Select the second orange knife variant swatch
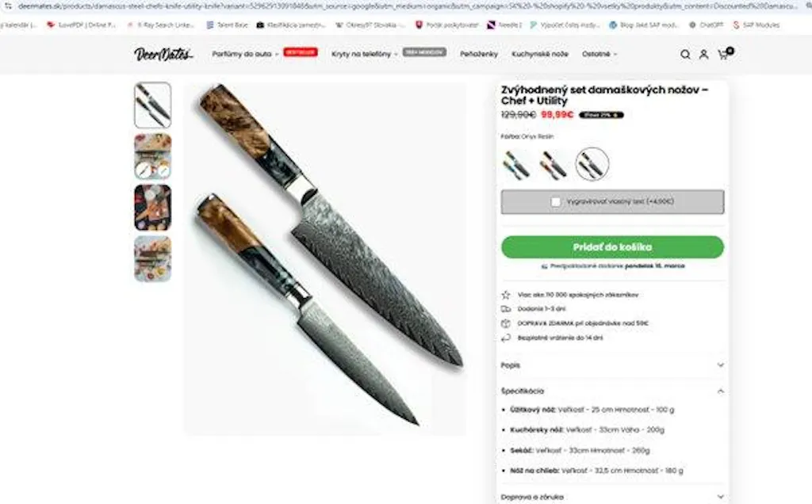 [553, 165]
